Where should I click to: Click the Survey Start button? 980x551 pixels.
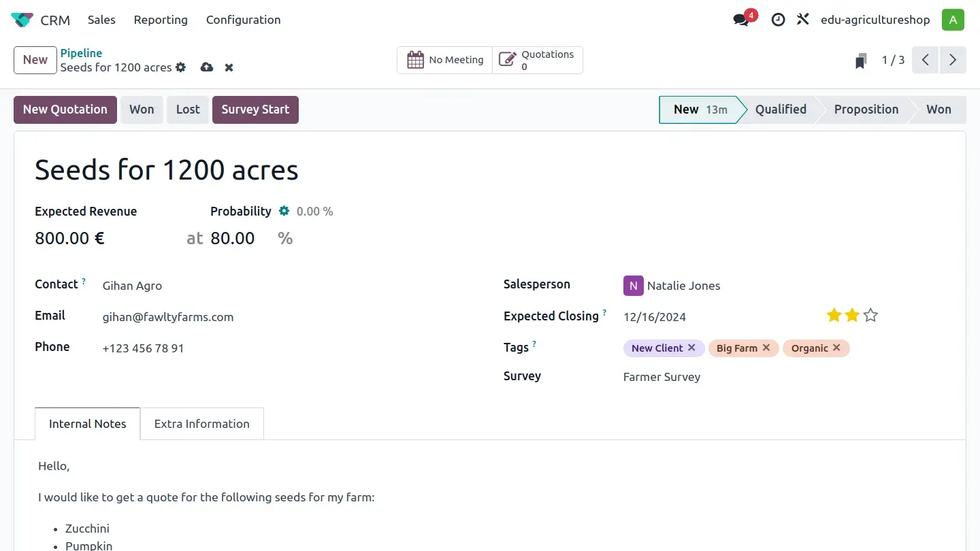pyautogui.click(x=255, y=110)
